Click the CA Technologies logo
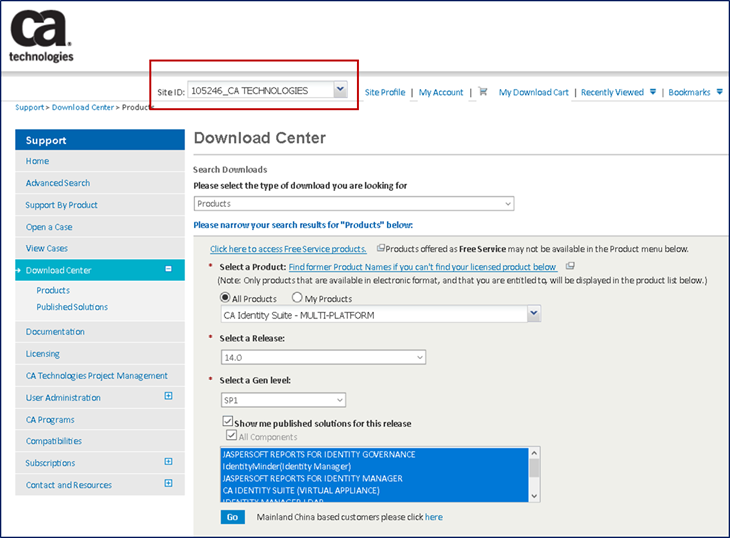The width and height of the screenshot is (730, 538). (41, 36)
